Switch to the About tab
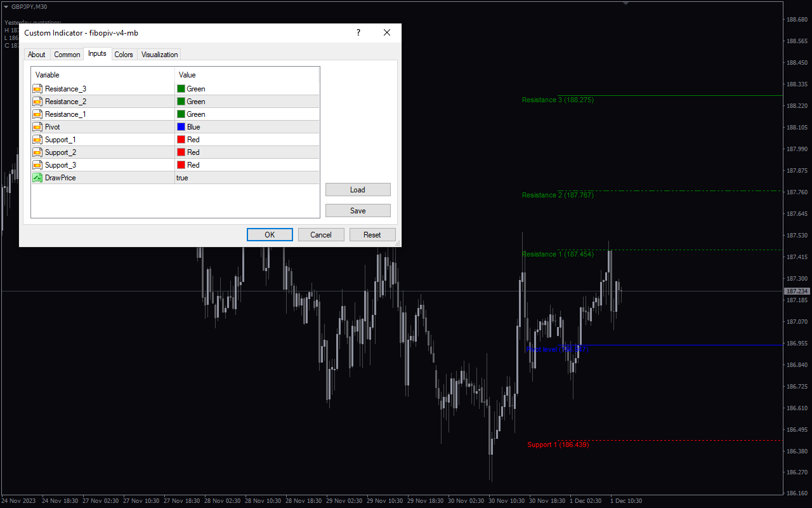 (x=37, y=55)
